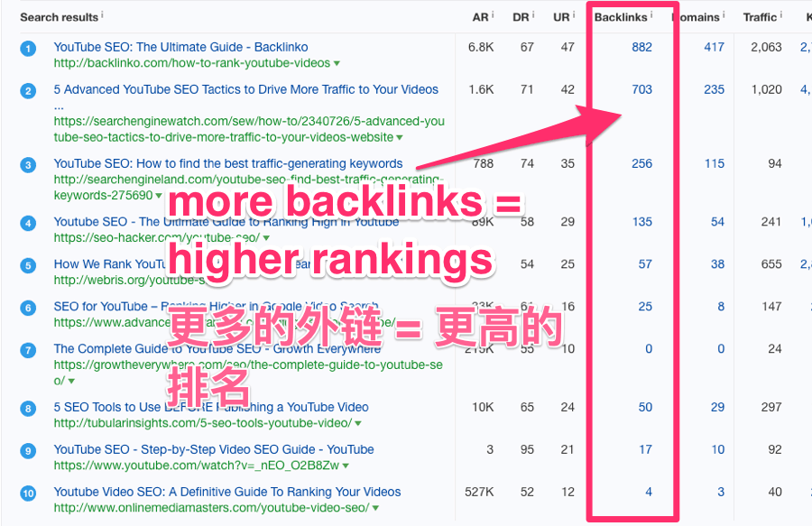
Task: Click the 882 backlinks count
Action: 641,47
